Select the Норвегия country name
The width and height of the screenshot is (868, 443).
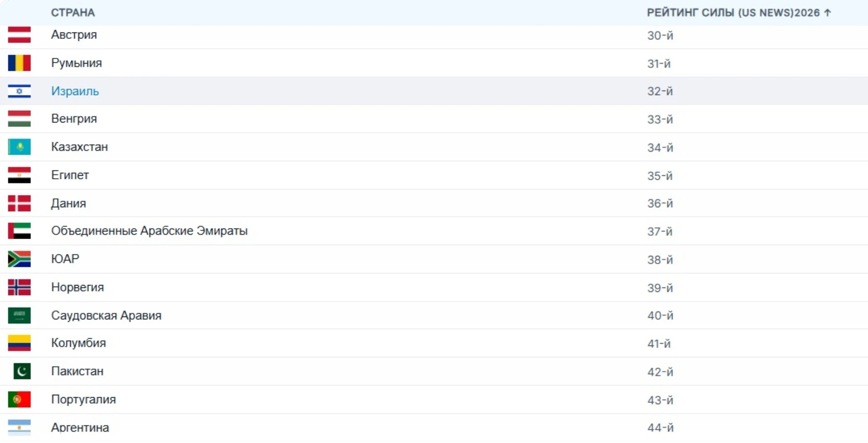(x=77, y=287)
